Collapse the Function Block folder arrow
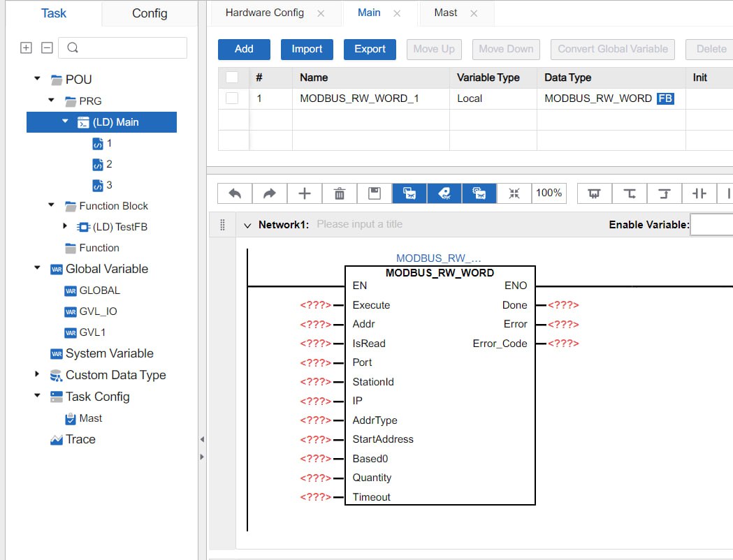 coord(52,205)
